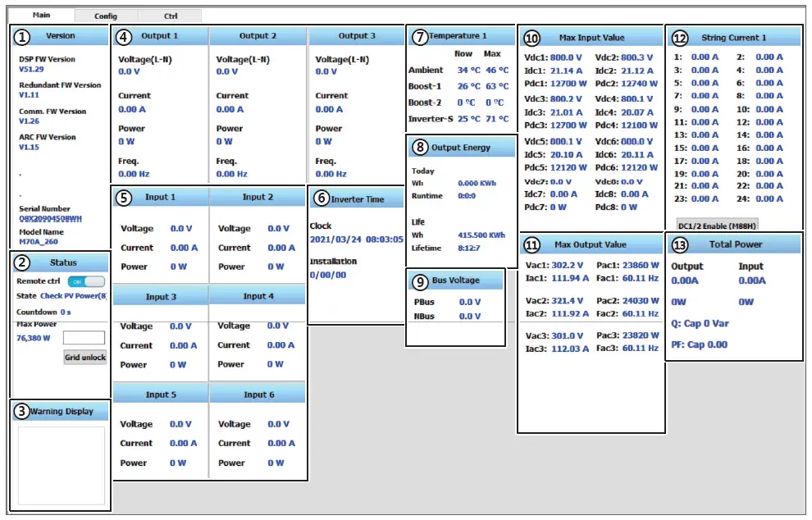Viewport: 812px width, 520px height.
Task: Select the Version panel header
Action: [x=59, y=36]
